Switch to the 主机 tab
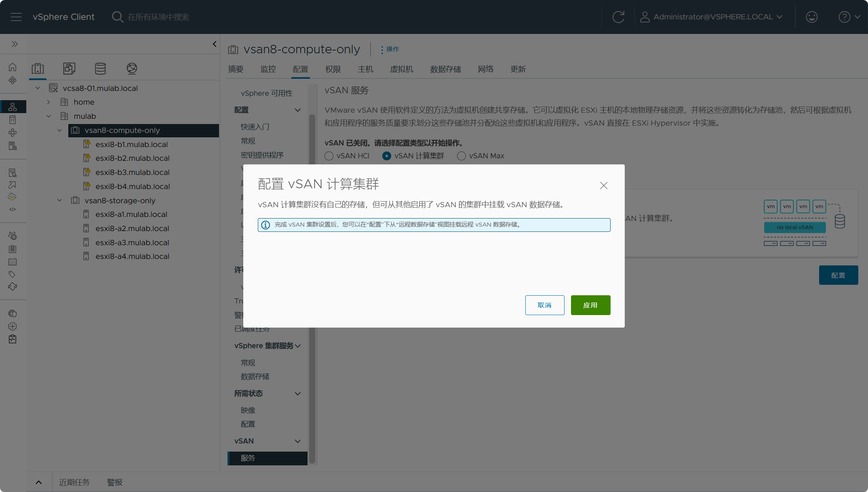This screenshot has width=868, height=492. point(365,69)
